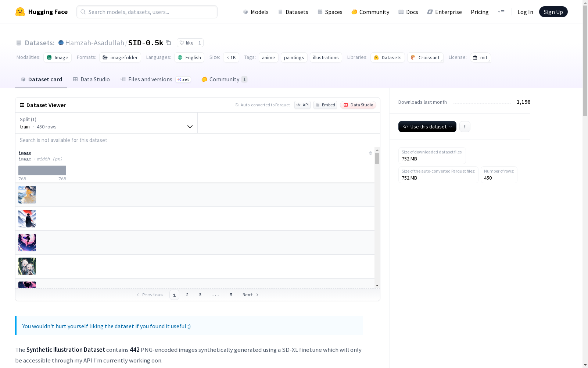Select current page 1 in pagination

175,295
